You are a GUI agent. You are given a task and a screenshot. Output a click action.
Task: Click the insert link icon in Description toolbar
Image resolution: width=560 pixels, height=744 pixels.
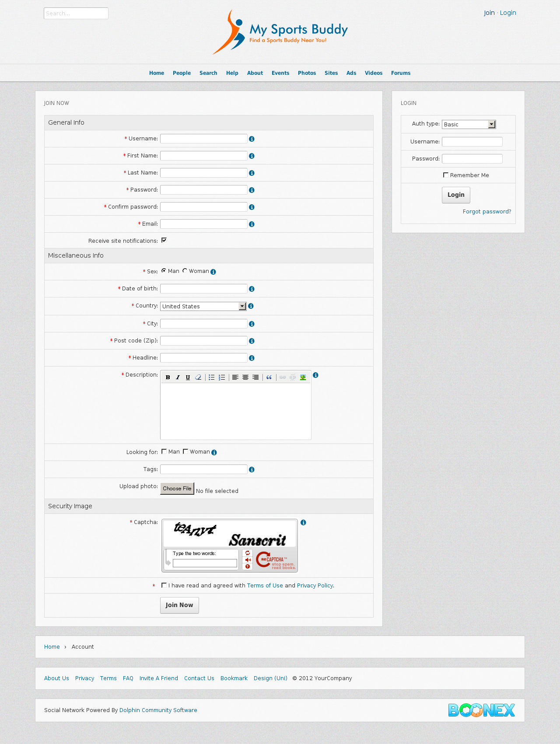[283, 377]
